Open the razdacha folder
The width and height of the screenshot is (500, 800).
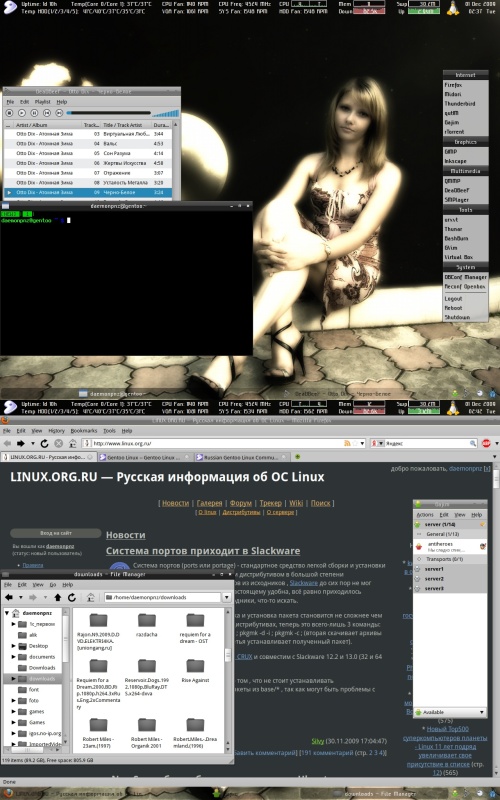click(146, 626)
